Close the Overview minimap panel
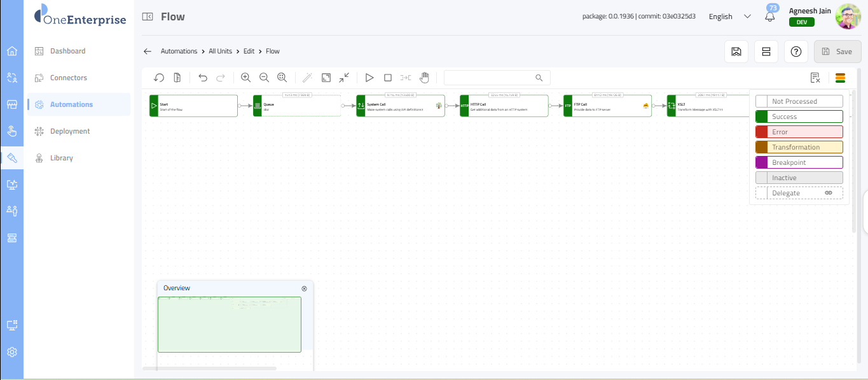The image size is (868, 380). [x=304, y=288]
